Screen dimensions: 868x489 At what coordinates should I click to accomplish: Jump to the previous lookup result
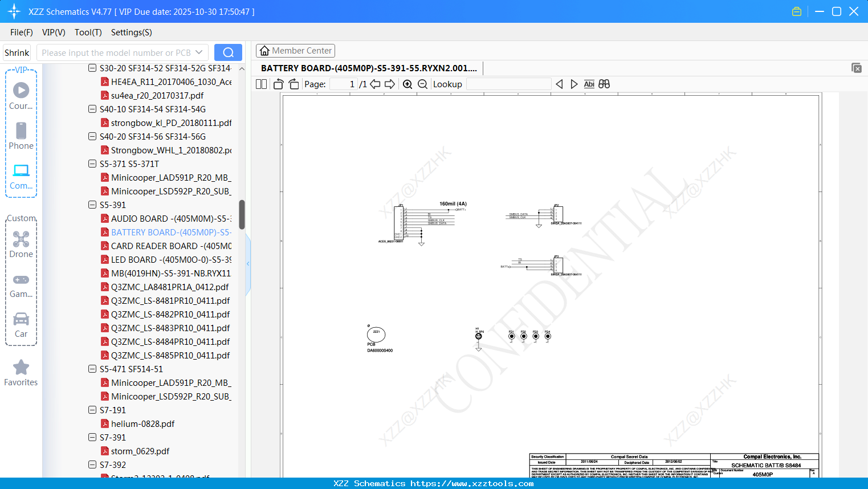point(559,84)
